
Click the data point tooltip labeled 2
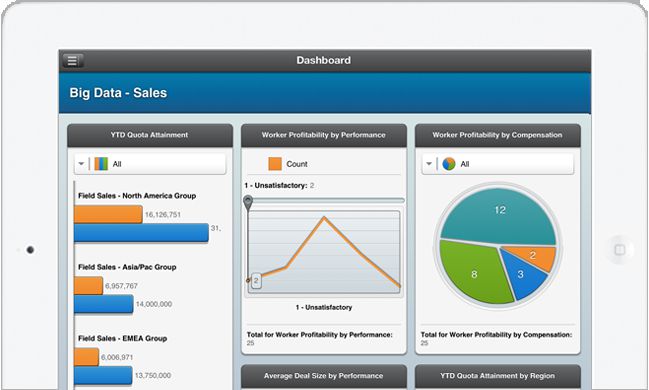256,281
